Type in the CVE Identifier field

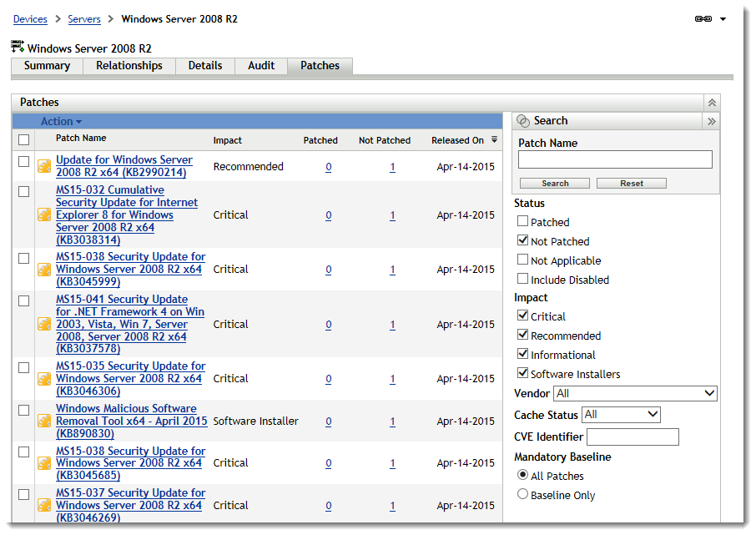(x=632, y=437)
